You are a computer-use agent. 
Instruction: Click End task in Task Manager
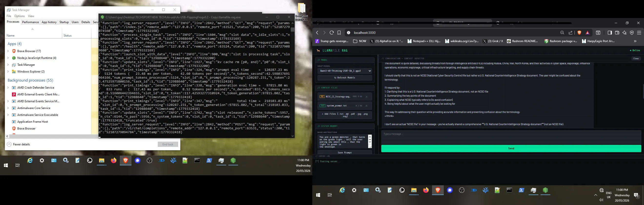pos(168,144)
